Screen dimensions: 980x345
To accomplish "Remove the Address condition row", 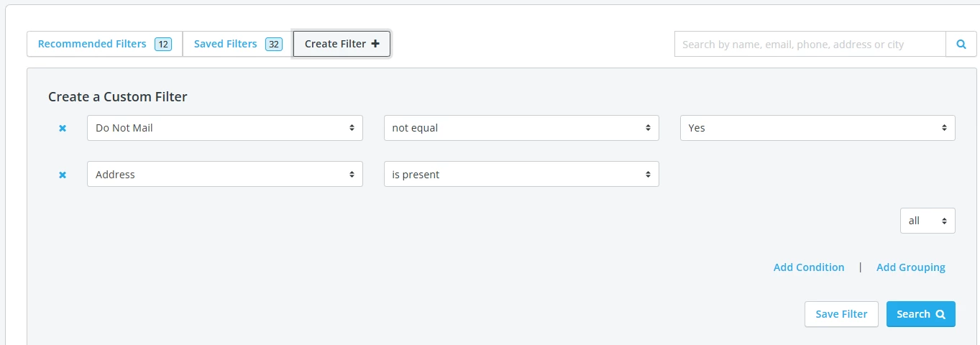I will click(63, 175).
